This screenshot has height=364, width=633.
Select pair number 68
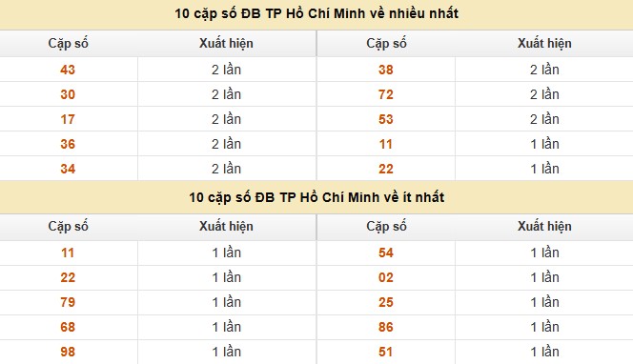pos(68,327)
